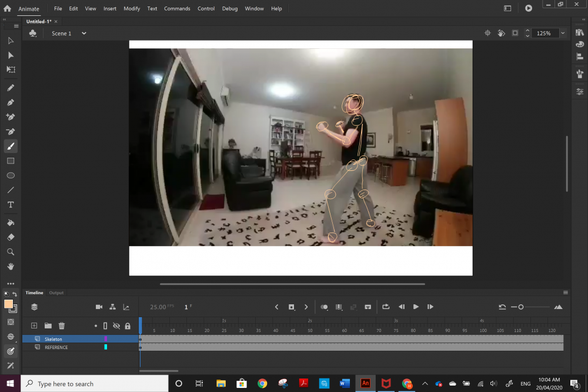Image resolution: width=588 pixels, height=392 pixels.
Task: Switch to the Output tab
Action: 56,293
